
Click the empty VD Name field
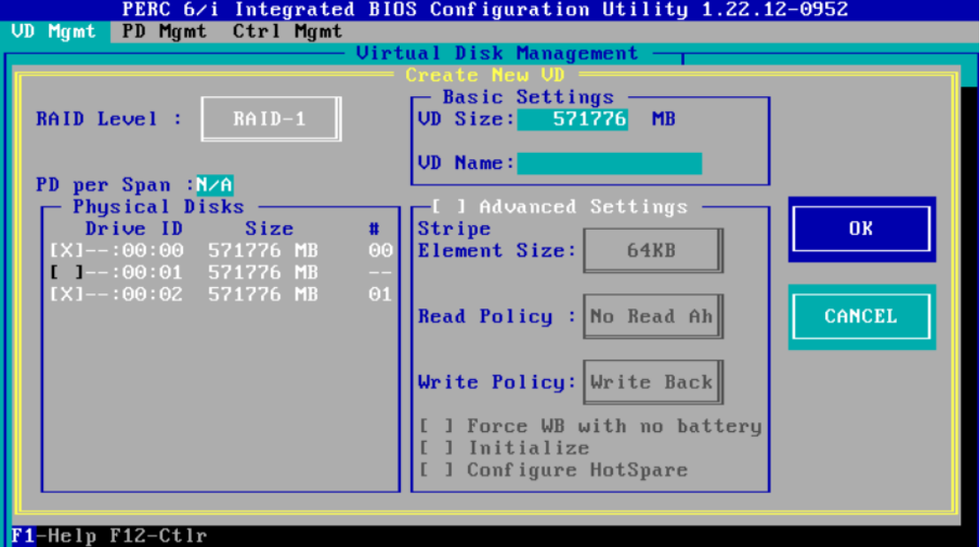[x=609, y=163]
